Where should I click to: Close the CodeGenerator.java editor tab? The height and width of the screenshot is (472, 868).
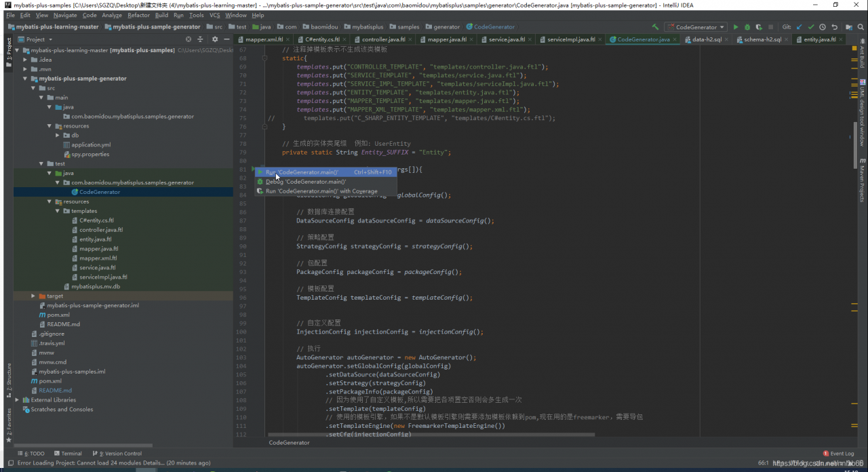[675, 39]
